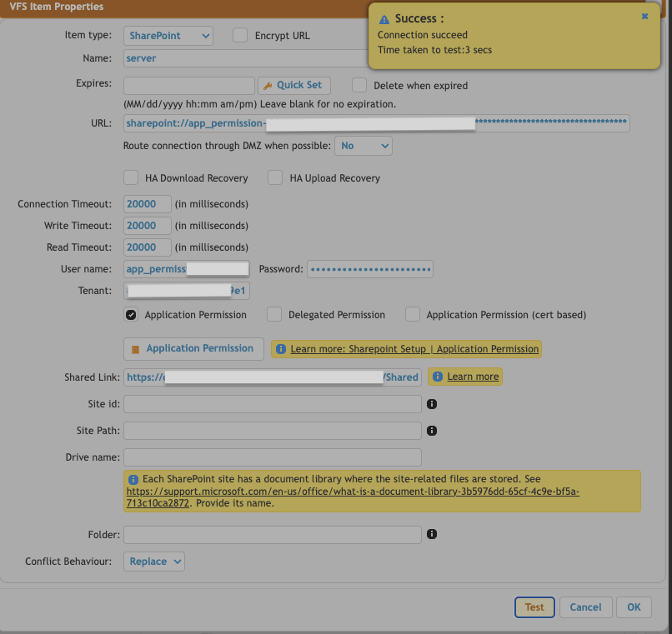This screenshot has width=672, height=634.
Task: Click the info icon beside Shared Link's Learn more
Action: pos(438,377)
